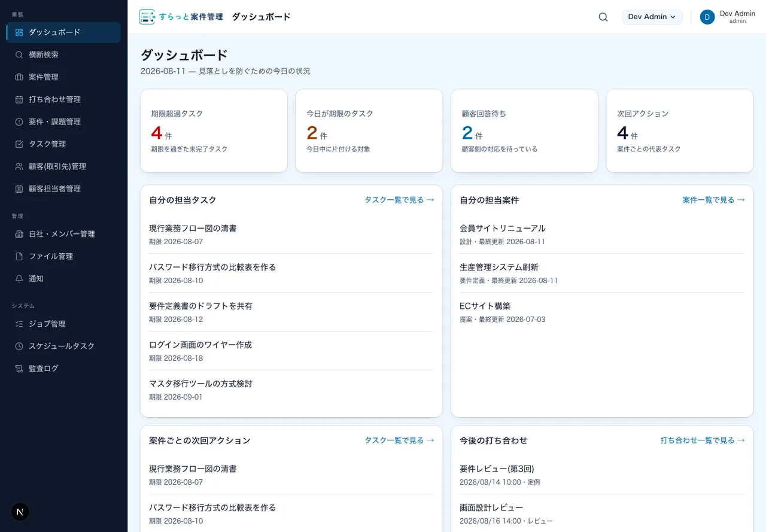This screenshot has width=766, height=532.
Task: Select スケジュールタスク menu item
Action: pos(63,346)
